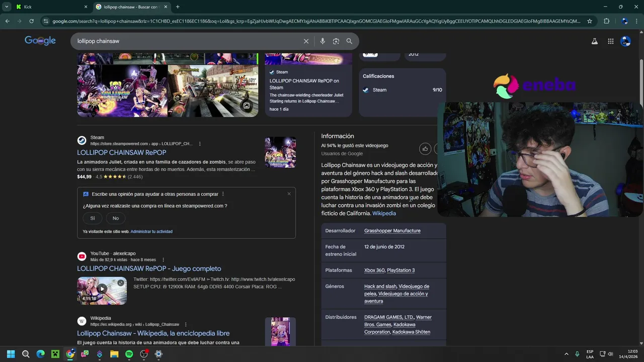Image resolution: width=644 pixels, height=362 pixels.
Task: Follow the Wikipedia link in the description
Action: [x=384, y=214]
